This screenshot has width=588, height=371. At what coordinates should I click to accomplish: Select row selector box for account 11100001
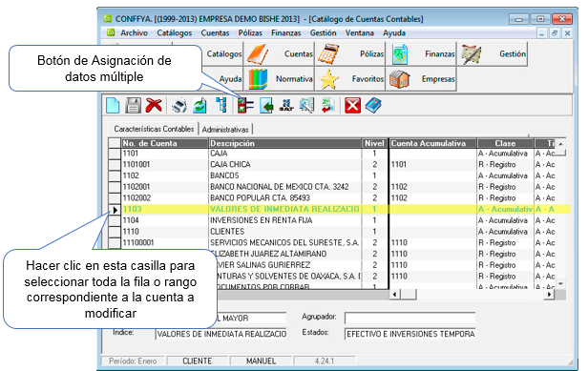pyautogui.click(x=115, y=243)
